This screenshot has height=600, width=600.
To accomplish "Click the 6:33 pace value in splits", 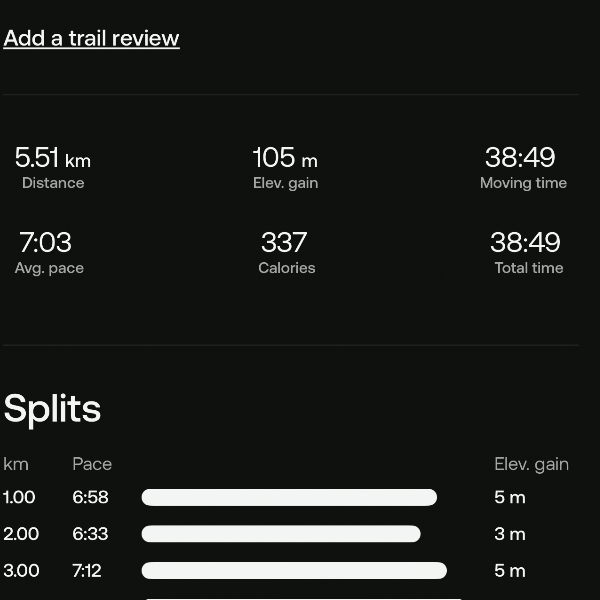I will [90, 534].
